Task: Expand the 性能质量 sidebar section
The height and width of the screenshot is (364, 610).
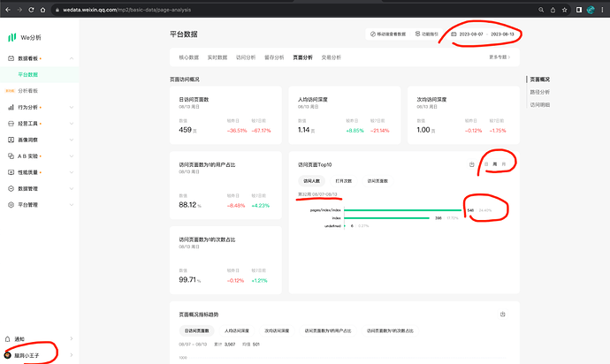Action: (72, 172)
